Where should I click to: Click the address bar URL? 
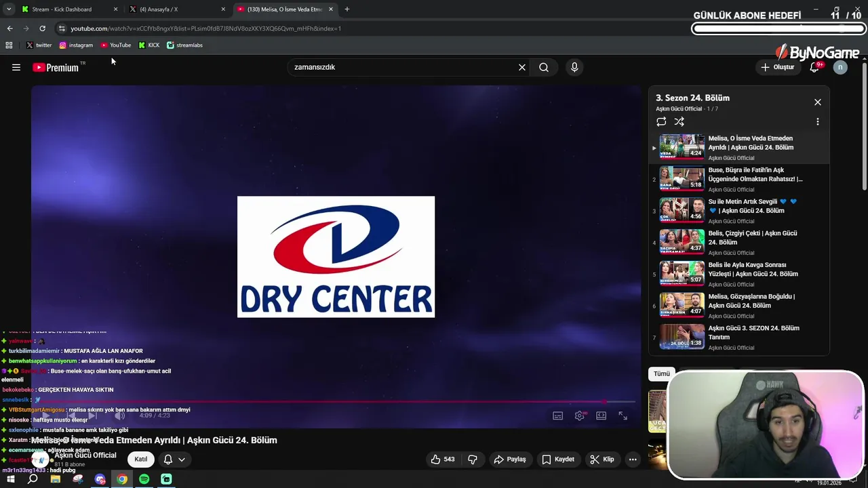(x=205, y=28)
